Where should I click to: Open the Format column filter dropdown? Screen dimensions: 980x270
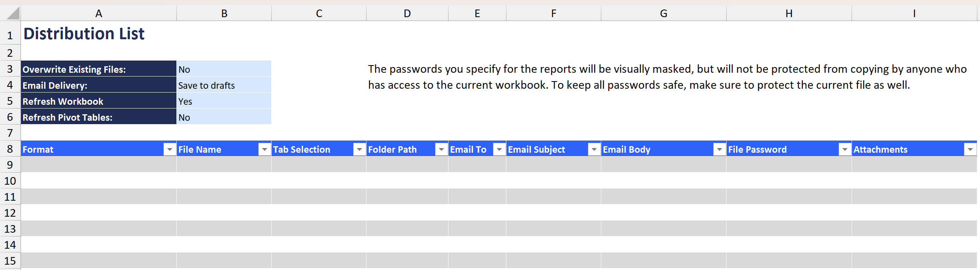(170, 149)
